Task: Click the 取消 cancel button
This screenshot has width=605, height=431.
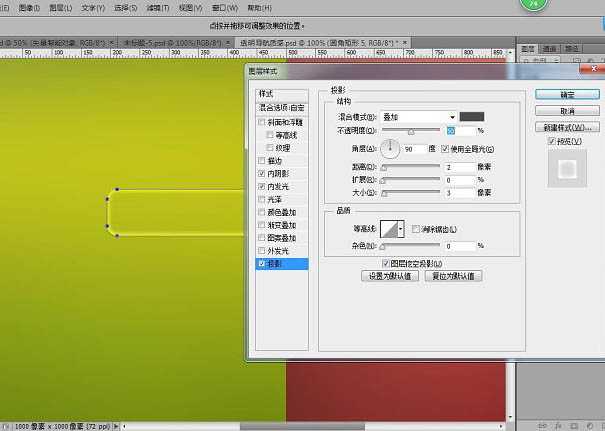Action: point(567,111)
